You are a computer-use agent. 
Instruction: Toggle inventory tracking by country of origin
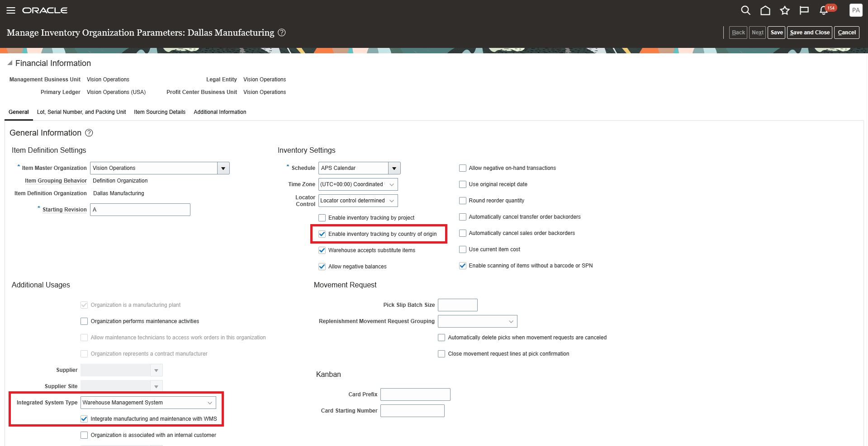tap(322, 234)
